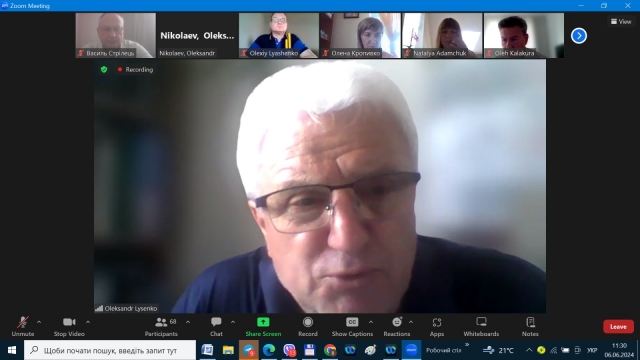Viewport: 640px width, 360px height.
Task: Select Василь Стрілець video thumbnail
Action: (x=116, y=35)
